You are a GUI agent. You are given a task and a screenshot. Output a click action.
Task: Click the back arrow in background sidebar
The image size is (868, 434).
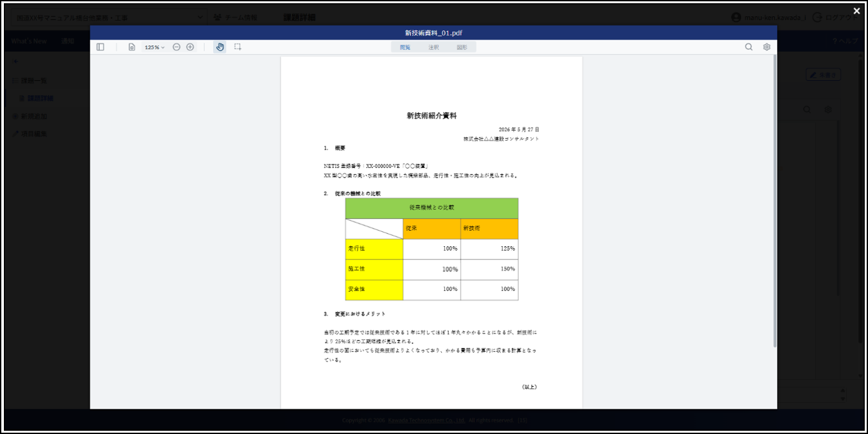16,62
